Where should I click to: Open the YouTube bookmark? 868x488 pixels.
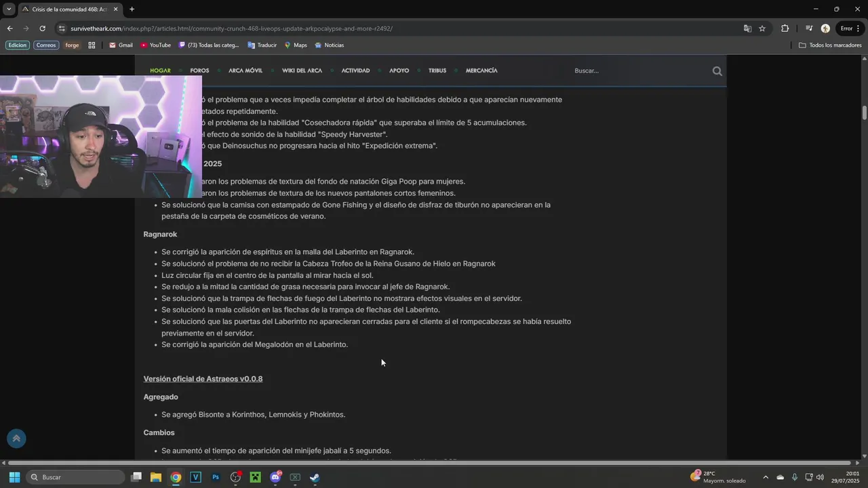[155, 45]
